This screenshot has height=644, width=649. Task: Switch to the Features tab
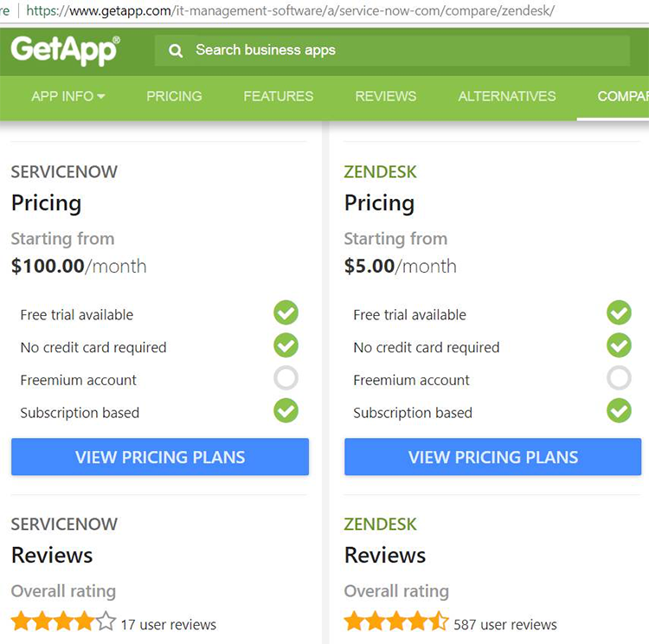(x=279, y=96)
